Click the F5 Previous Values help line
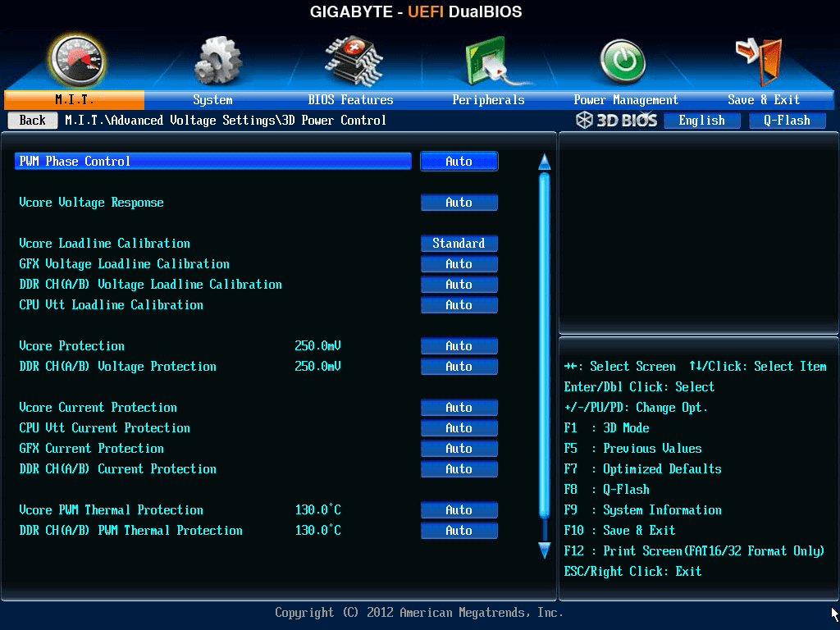This screenshot has width=840, height=630. (632, 449)
